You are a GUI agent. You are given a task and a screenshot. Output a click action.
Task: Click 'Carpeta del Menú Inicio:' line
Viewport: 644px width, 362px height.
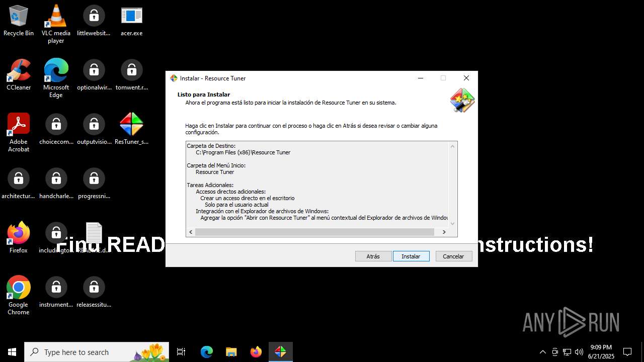[x=216, y=165]
